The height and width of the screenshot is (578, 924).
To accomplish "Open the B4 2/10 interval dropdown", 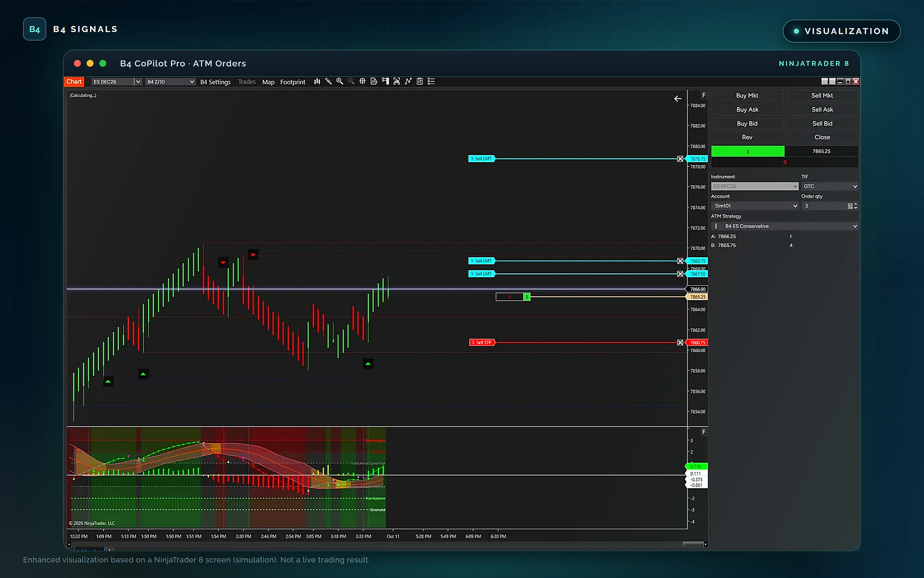I will pyautogui.click(x=170, y=82).
